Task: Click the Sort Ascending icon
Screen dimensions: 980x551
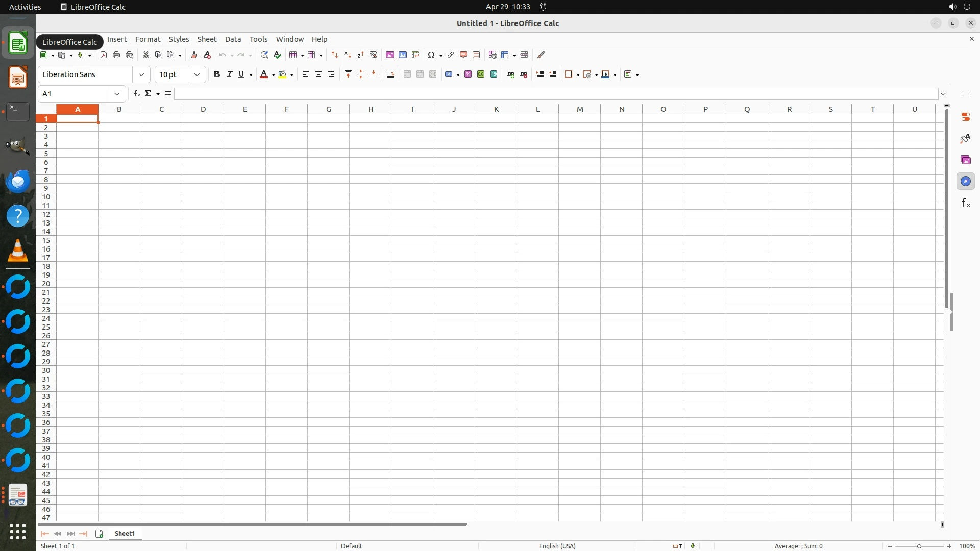Action: [x=348, y=55]
